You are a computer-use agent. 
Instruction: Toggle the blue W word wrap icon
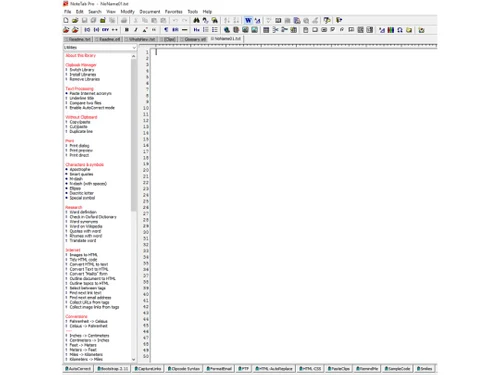point(248,20)
